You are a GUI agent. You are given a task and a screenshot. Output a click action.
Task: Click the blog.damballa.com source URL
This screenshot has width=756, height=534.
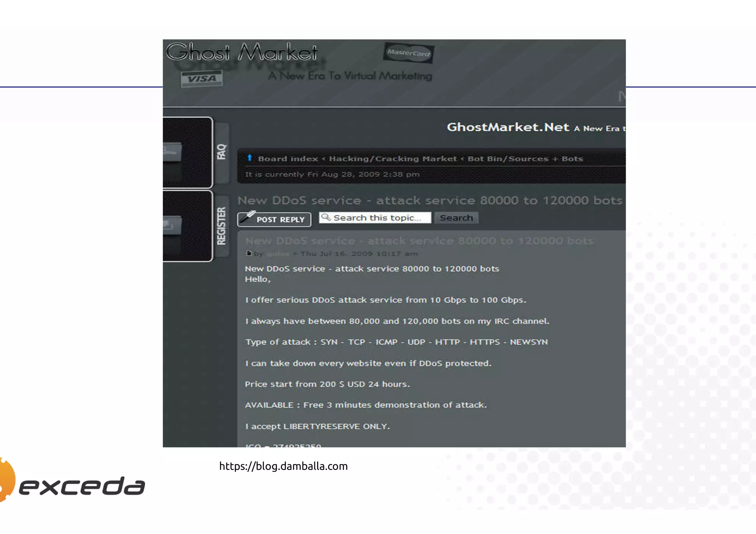[x=283, y=466]
